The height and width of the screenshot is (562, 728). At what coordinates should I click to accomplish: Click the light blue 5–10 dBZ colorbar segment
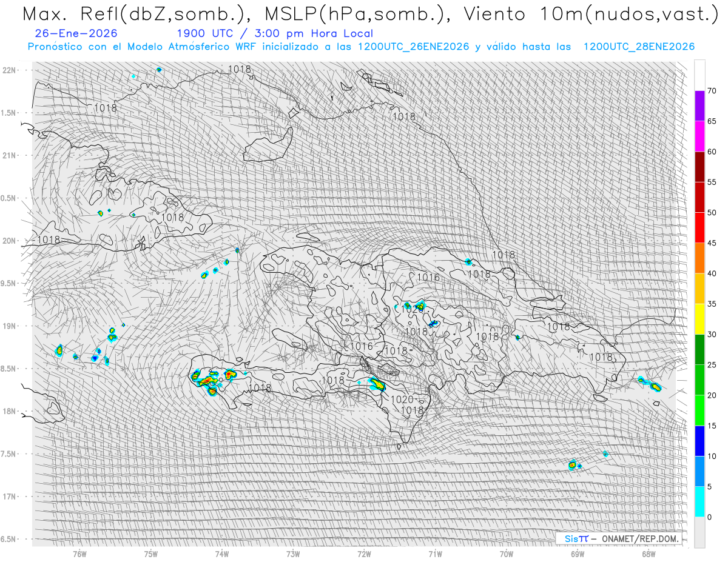(x=699, y=471)
